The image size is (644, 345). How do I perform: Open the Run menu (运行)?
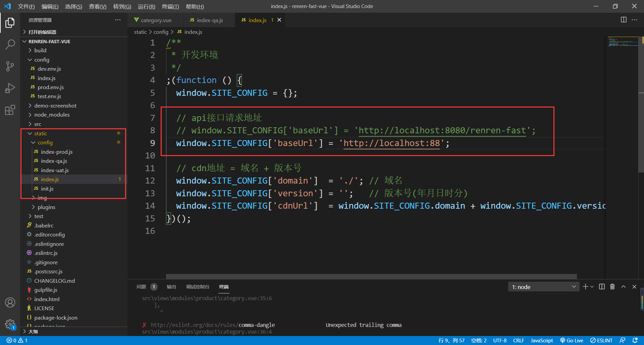tap(146, 6)
